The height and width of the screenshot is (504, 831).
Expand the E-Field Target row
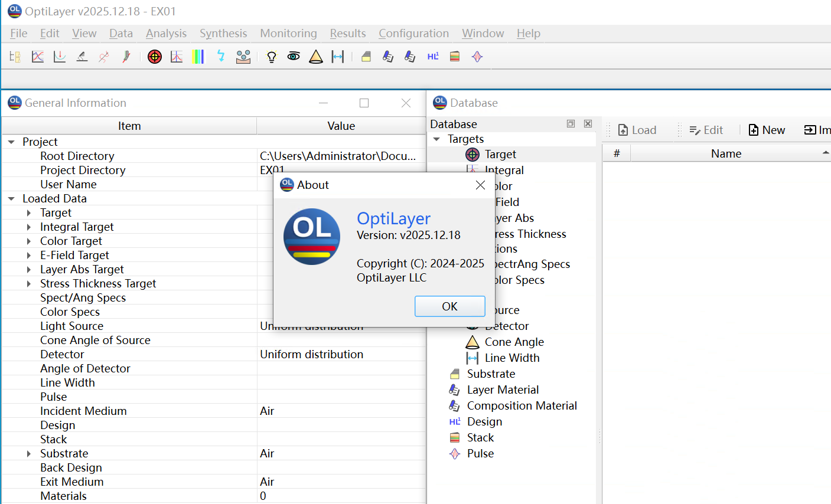(29, 256)
